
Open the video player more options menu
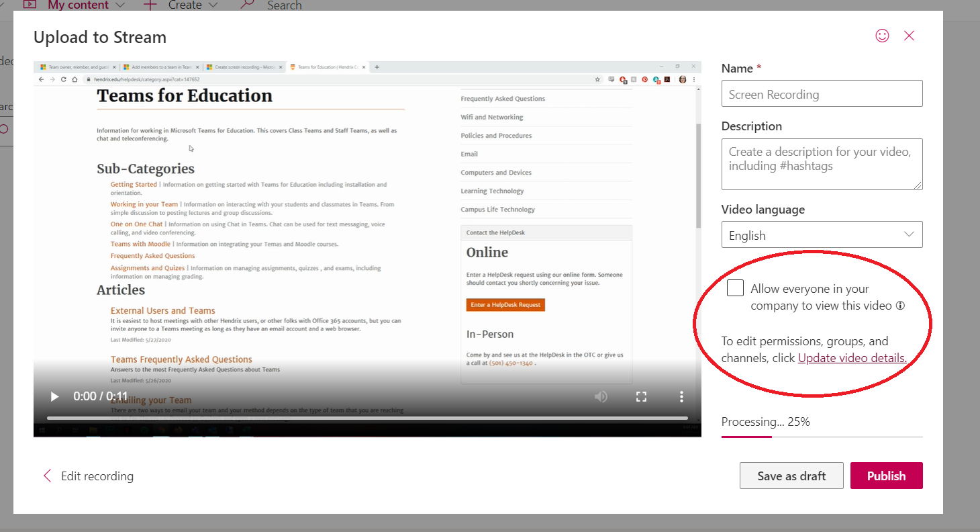pyautogui.click(x=681, y=396)
